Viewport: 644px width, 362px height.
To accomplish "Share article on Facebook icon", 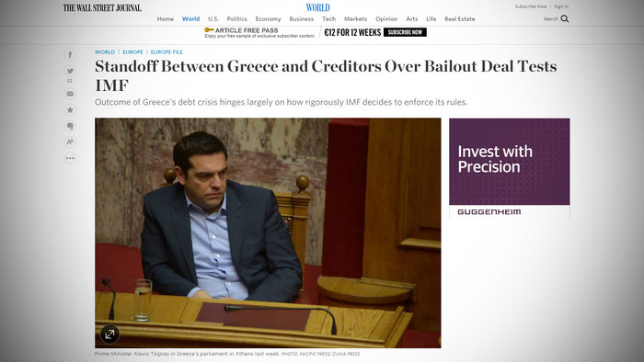I will [70, 55].
